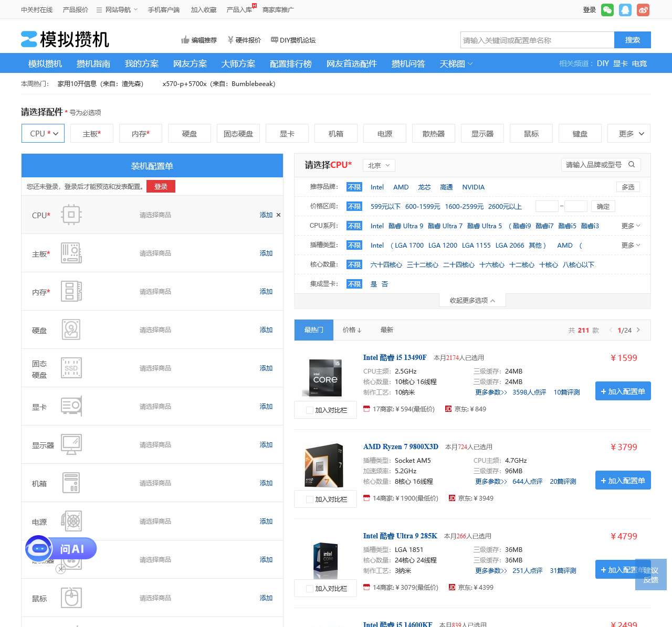Click the SSD icon in config list
Image resolution: width=672 pixels, height=627 pixels.
point(71,368)
